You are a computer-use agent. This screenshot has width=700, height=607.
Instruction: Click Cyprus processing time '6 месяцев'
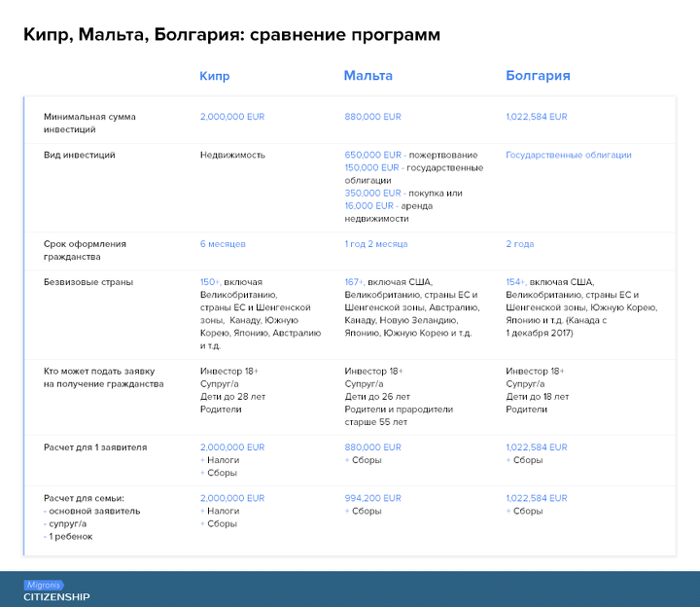223,244
